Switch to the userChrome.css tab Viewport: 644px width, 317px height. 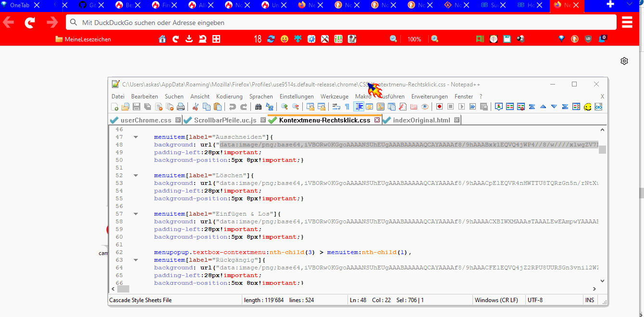click(x=146, y=120)
